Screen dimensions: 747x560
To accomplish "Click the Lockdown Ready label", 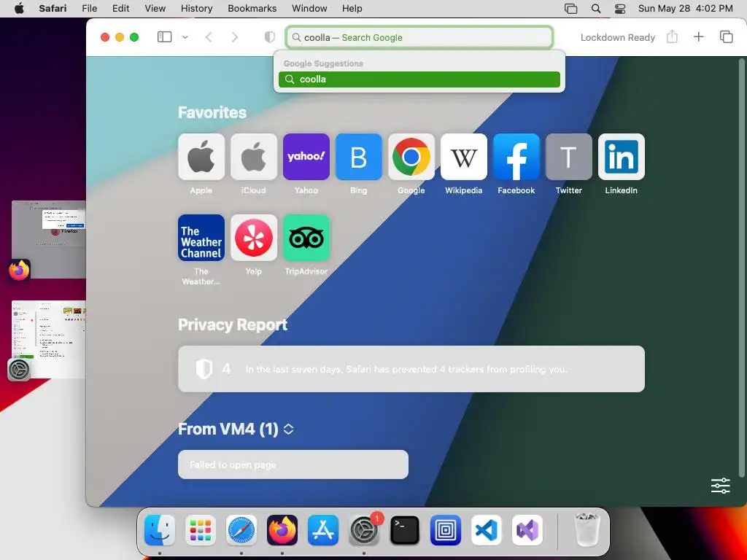I will tap(617, 38).
